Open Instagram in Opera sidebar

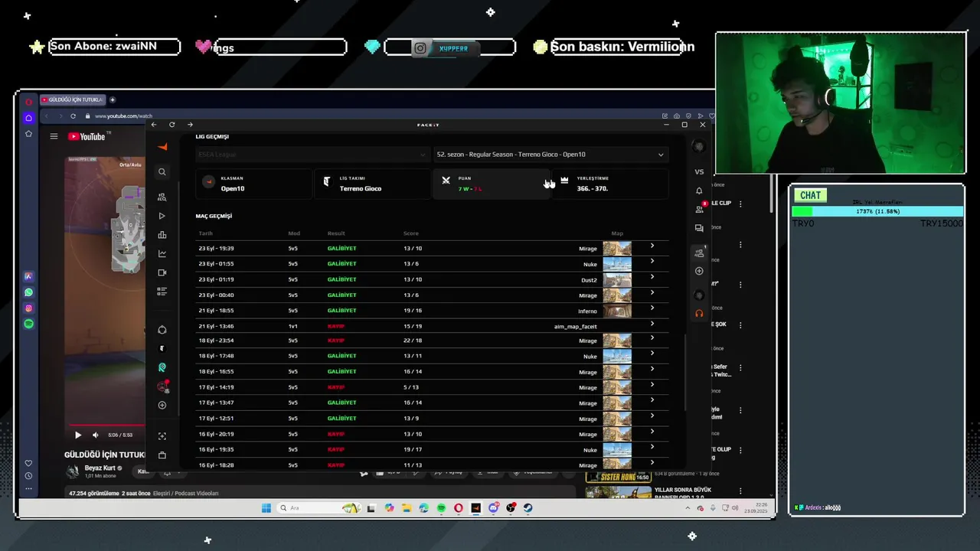[x=28, y=308]
